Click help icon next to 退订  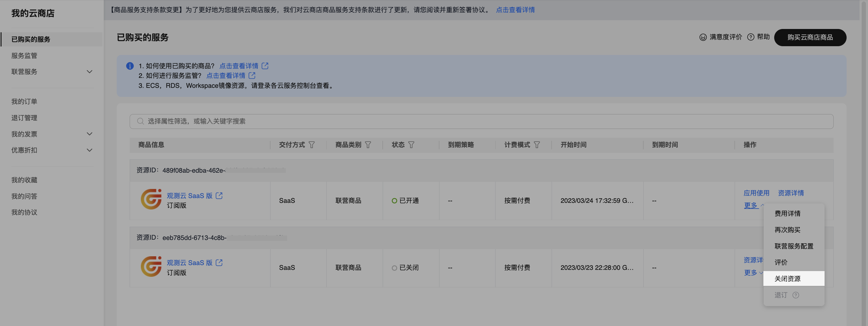pos(796,295)
